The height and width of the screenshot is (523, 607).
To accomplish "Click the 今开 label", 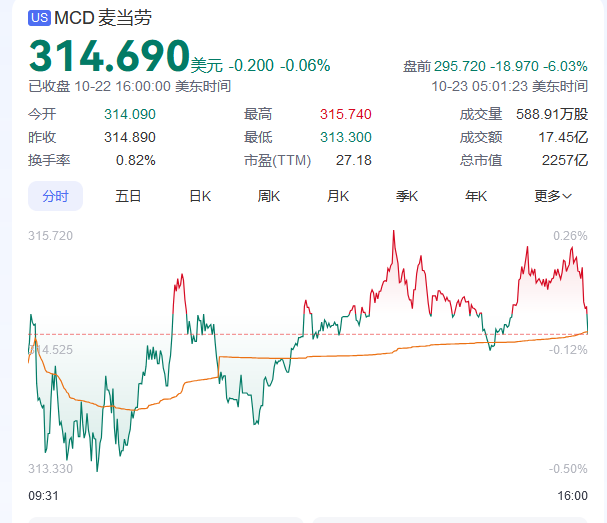I will click(42, 114).
